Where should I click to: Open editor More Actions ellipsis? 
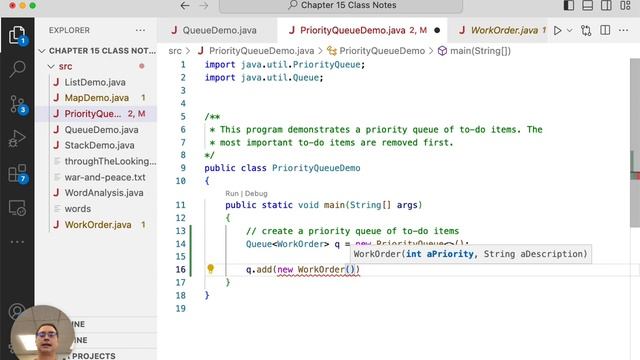623,30
